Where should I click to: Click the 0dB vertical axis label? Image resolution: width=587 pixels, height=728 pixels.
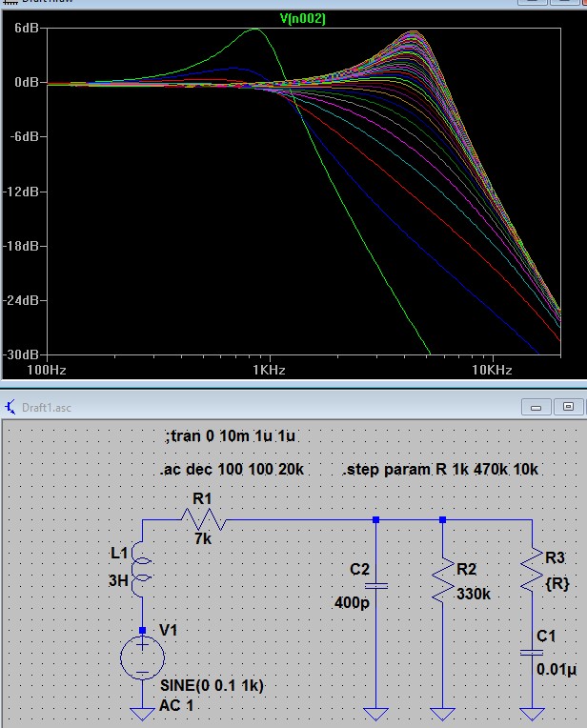click(25, 83)
